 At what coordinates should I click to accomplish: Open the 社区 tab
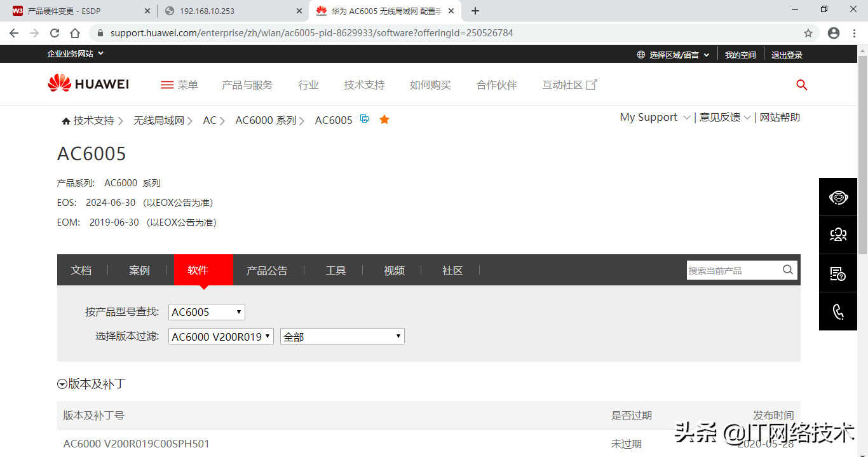pyautogui.click(x=452, y=270)
